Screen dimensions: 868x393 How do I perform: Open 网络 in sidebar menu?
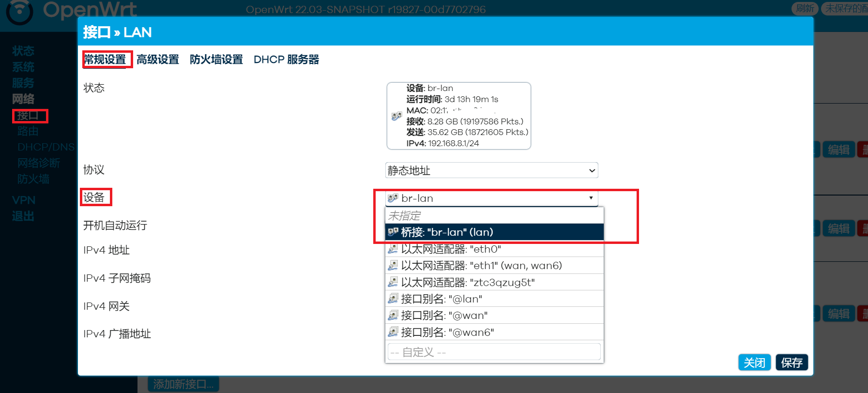coord(23,99)
